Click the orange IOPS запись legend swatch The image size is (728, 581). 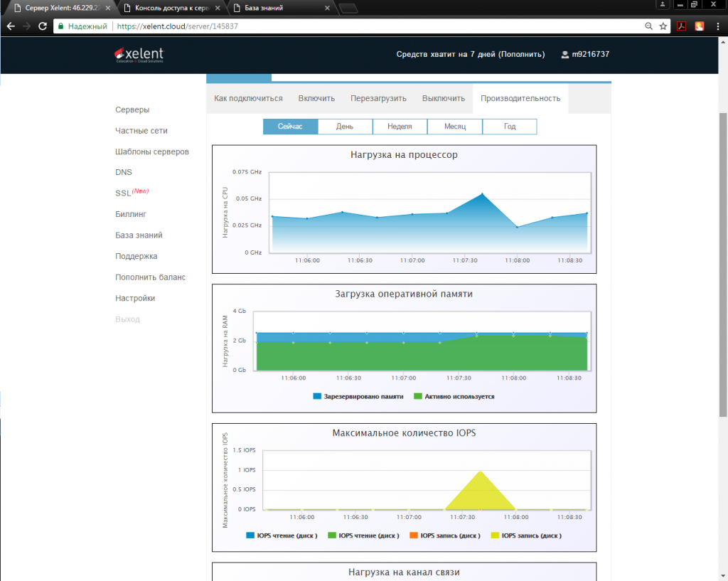[x=414, y=535]
